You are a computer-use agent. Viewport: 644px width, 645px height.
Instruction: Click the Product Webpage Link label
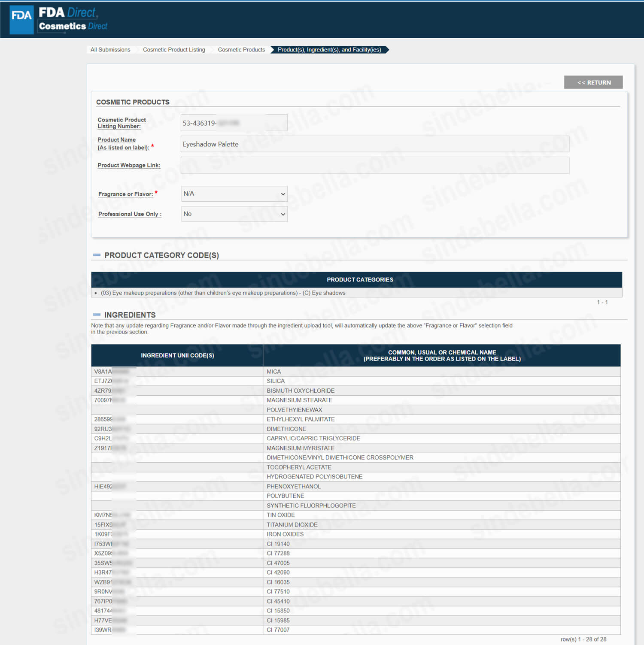[129, 165]
